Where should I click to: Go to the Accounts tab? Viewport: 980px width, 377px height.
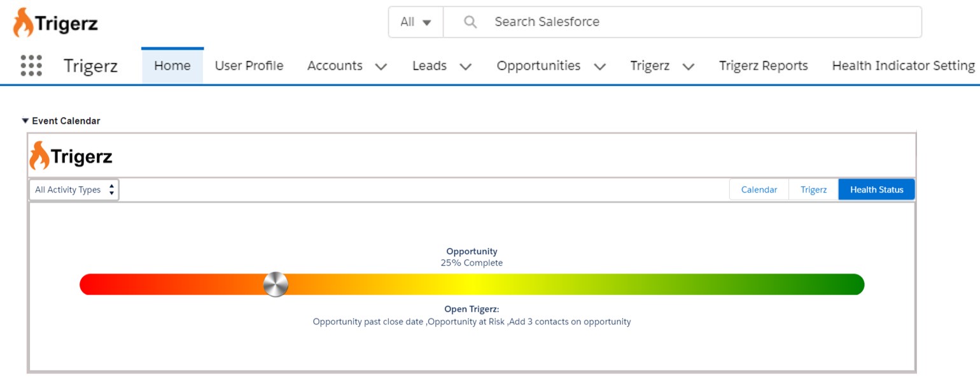(335, 65)
